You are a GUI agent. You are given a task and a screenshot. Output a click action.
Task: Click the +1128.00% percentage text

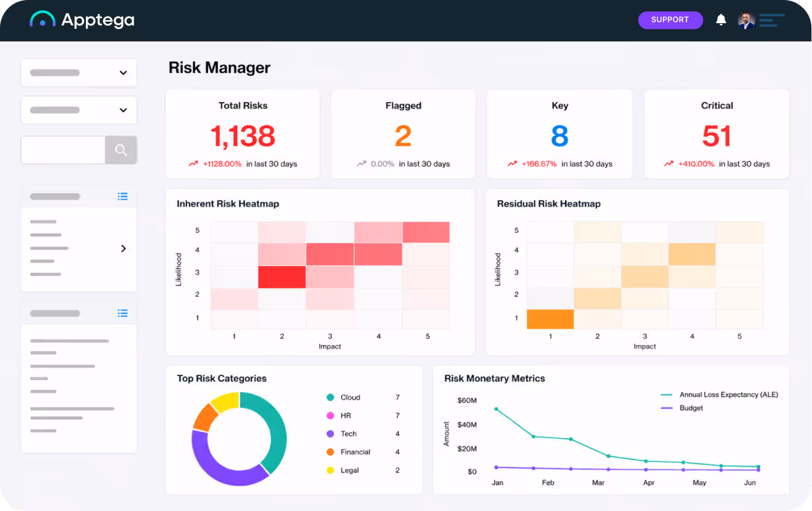[x=222, y=164]
